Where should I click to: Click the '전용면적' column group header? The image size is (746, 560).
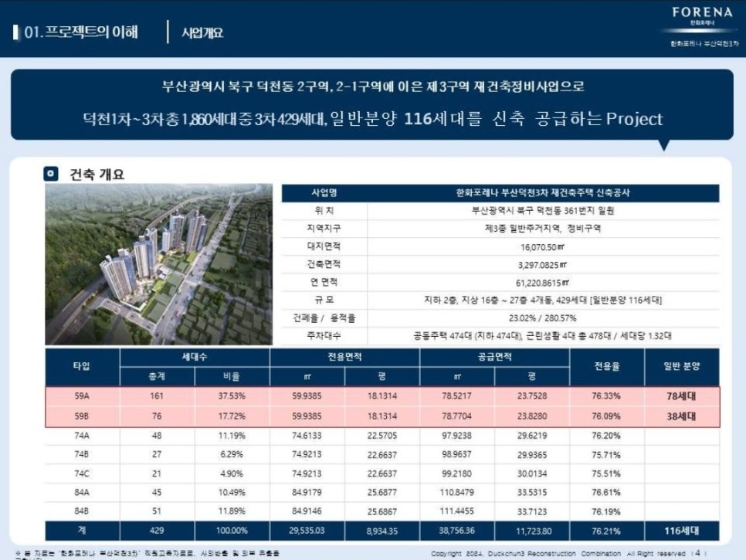click(x=345, y=357)
